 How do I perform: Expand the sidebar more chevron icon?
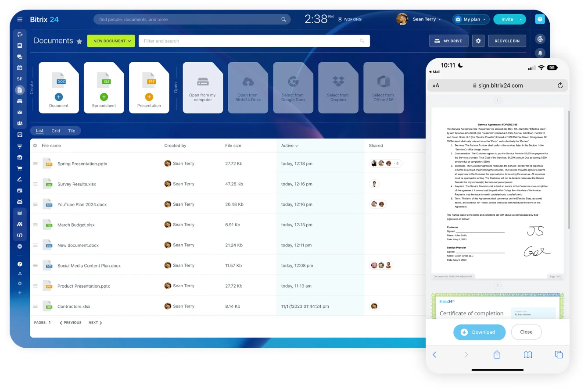point(20,246)
